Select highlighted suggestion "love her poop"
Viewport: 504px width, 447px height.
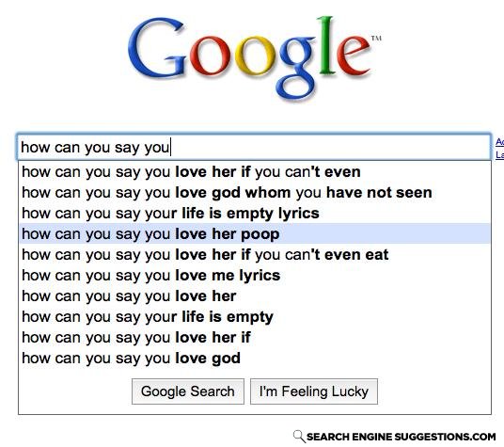255,233
